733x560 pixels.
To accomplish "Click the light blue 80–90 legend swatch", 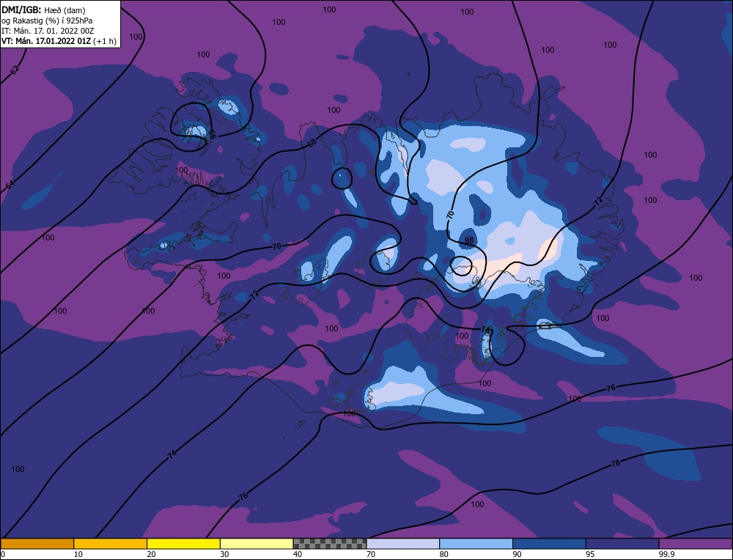I will [476, 544].
